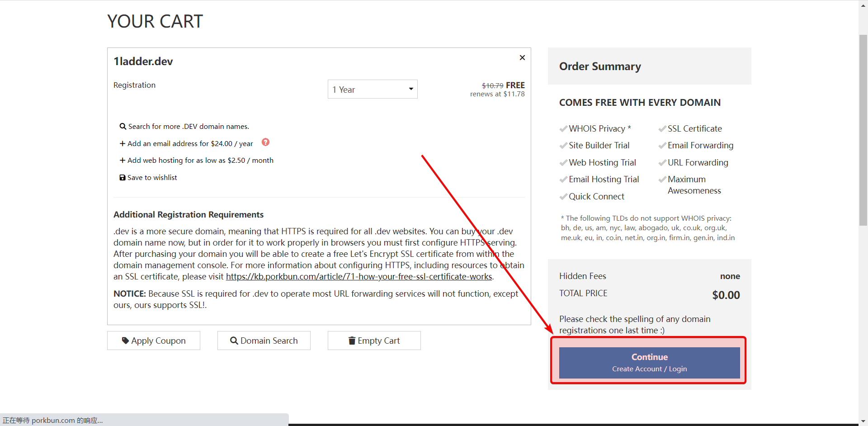
Task: Open the Empty Cart option
Action: pos(374,341)
